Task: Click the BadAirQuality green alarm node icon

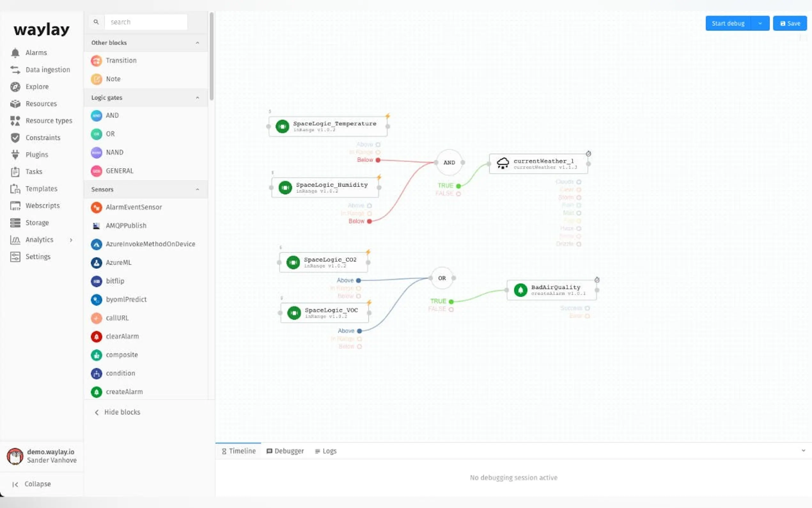Action: [x=520, y=290]
